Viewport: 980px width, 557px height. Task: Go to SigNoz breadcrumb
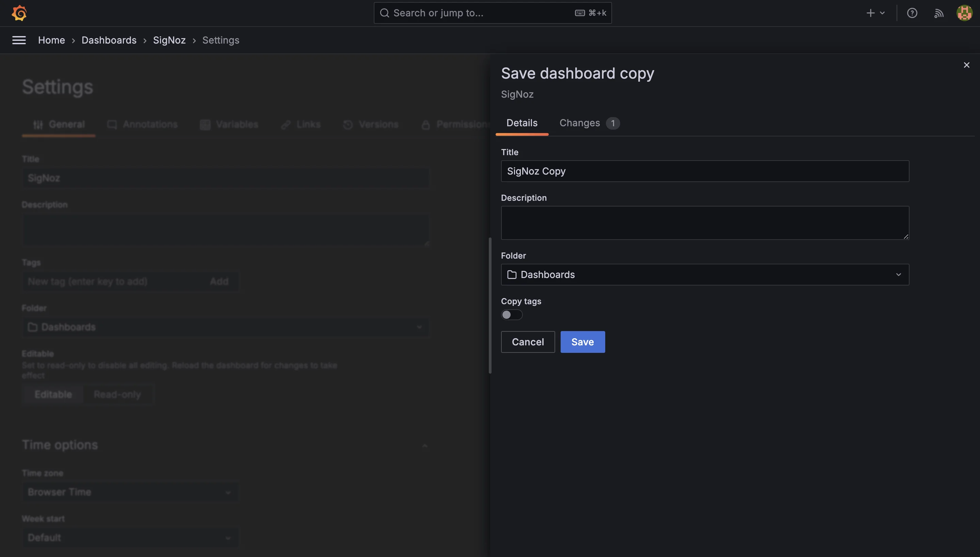pyautogui.click(x=169, y=40)
